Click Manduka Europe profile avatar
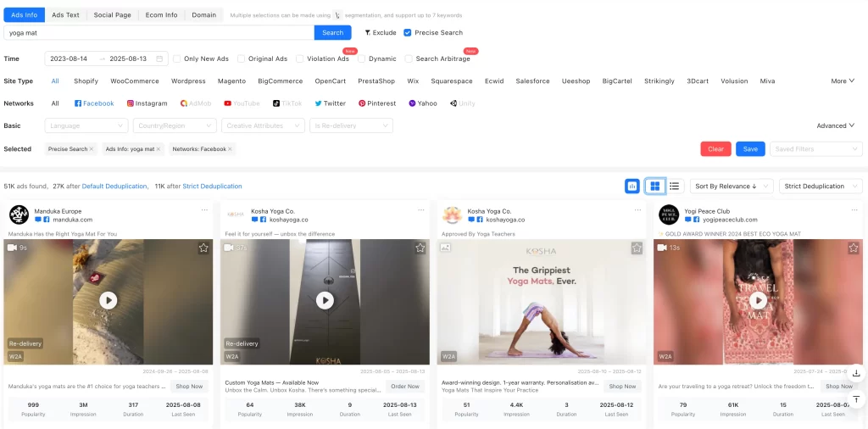This screenshot has height=429, width=868. pos(19,214)
